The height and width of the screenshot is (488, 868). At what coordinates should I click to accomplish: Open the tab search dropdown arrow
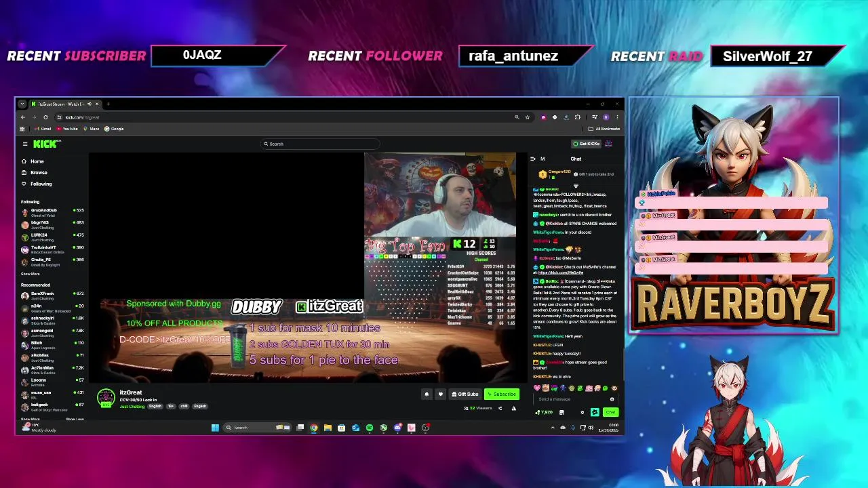22,104
